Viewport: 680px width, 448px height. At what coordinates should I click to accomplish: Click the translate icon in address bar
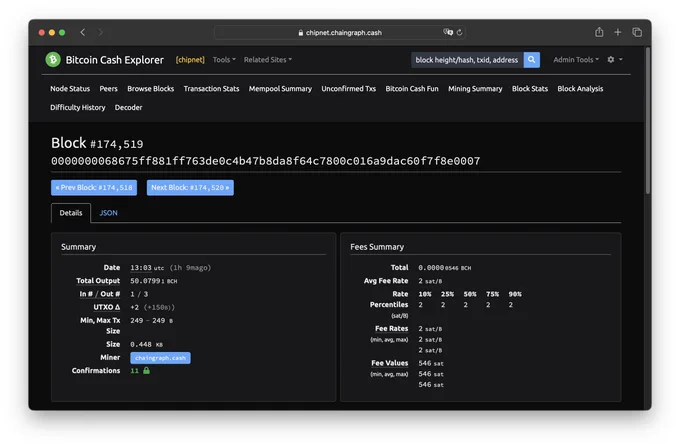click(x=448, y=32)
